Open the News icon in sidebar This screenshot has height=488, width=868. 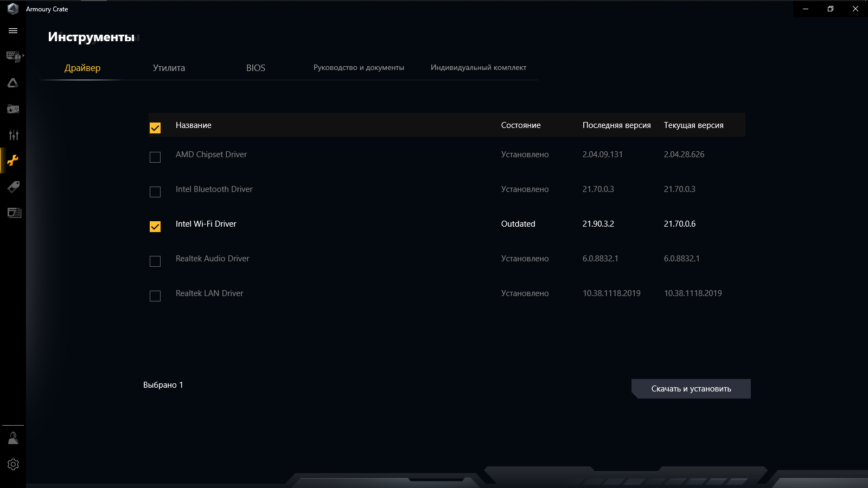(x=13, y=213)
